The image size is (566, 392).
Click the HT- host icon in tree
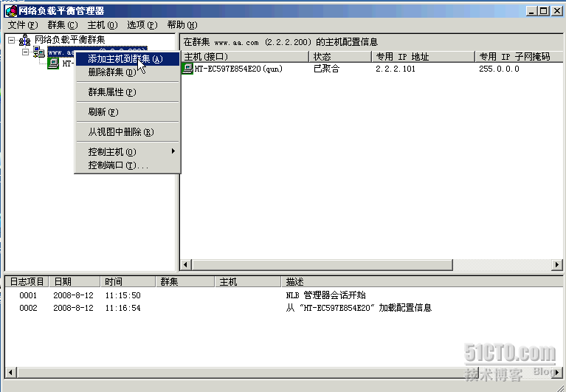53,63
